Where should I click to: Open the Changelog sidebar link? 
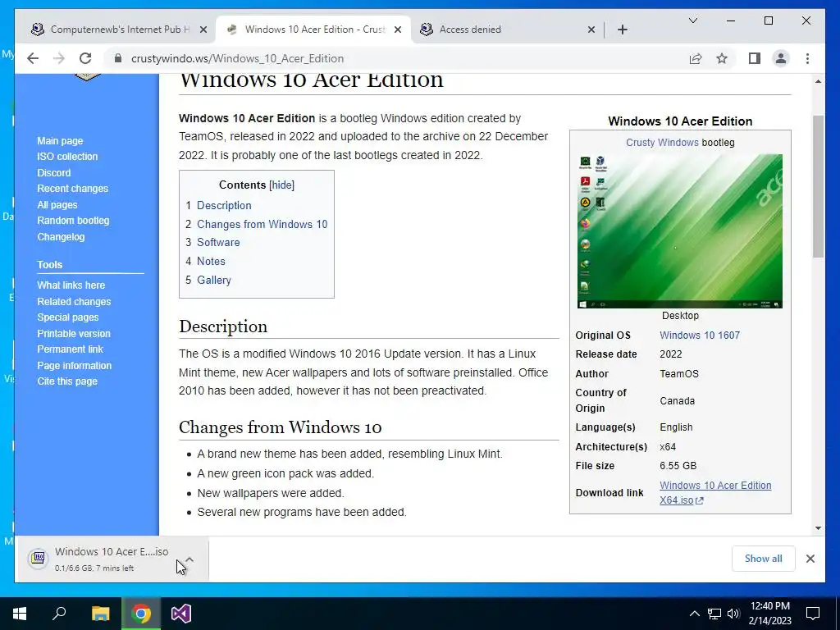[x=61, y=237]
